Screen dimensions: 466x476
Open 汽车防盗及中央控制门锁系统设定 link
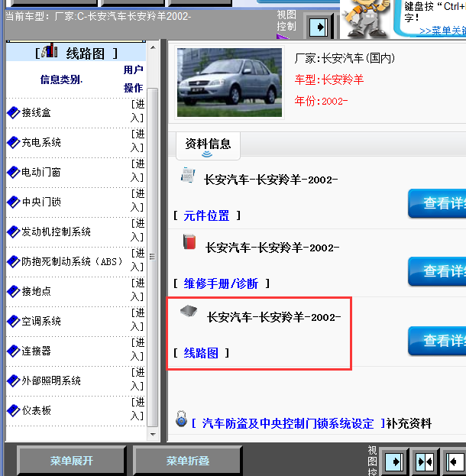(288, 423)
